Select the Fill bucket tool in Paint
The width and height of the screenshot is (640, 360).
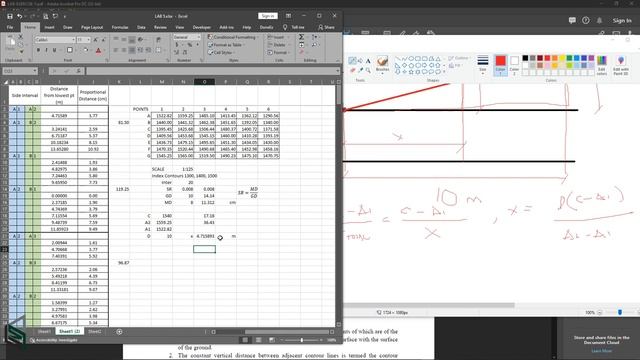click(x=360, y=61)
